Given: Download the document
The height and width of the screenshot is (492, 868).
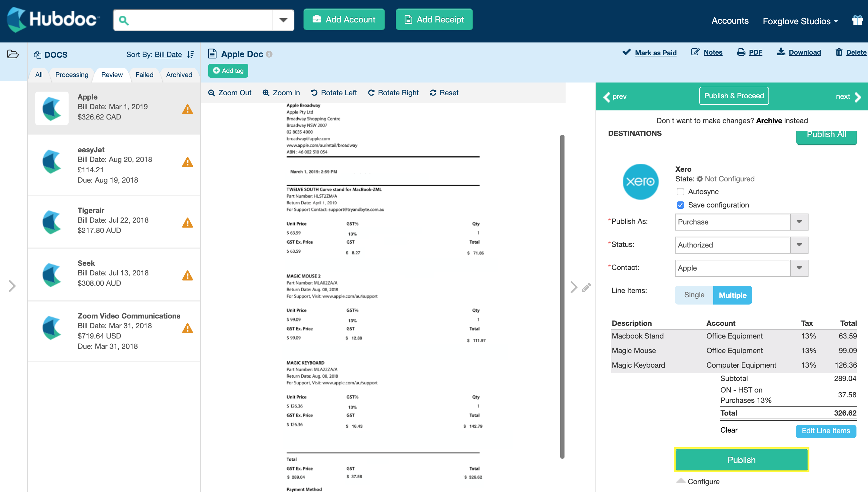Looking at the screenshot, I should click(x=799, y=52).
